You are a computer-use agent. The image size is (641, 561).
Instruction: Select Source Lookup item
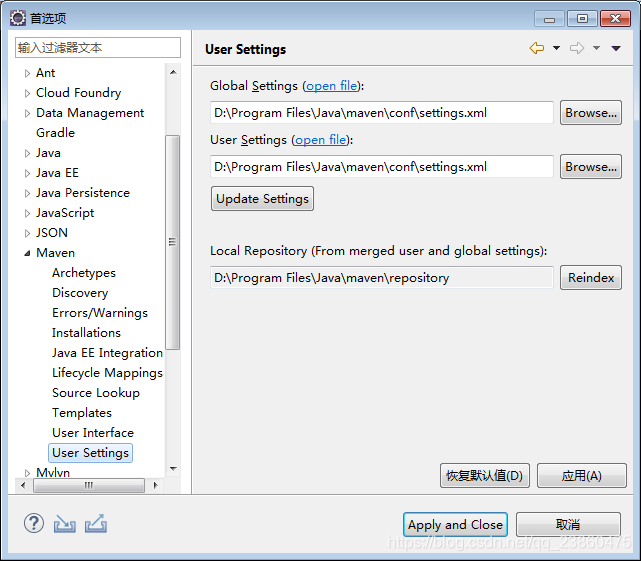(96, 393)
